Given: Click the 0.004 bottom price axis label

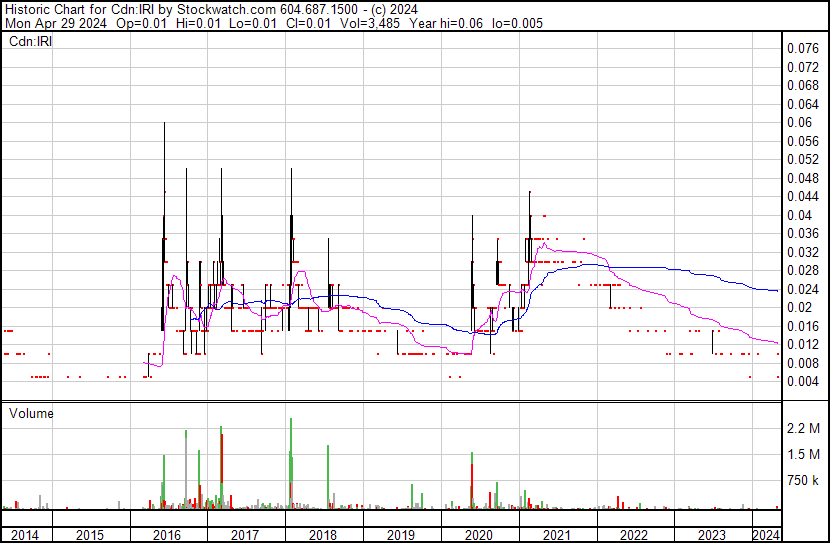Looking at the screenshot, I should coord(803,382).
